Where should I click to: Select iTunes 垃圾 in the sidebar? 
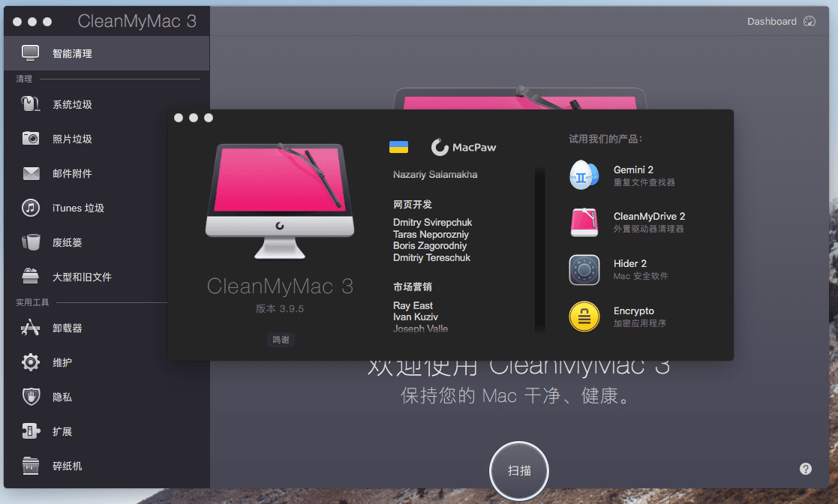78,208
